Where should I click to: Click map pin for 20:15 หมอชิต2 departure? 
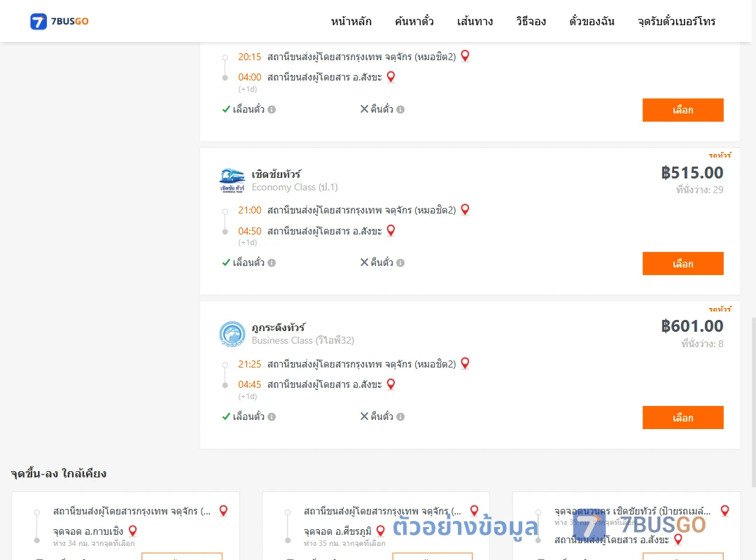[465, 56]
